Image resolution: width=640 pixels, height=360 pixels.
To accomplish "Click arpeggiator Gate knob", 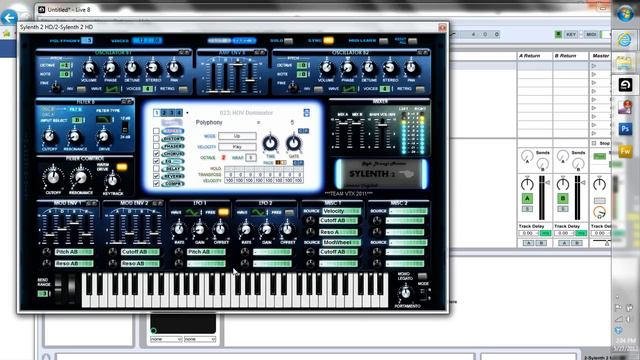I will coord(293,144).
